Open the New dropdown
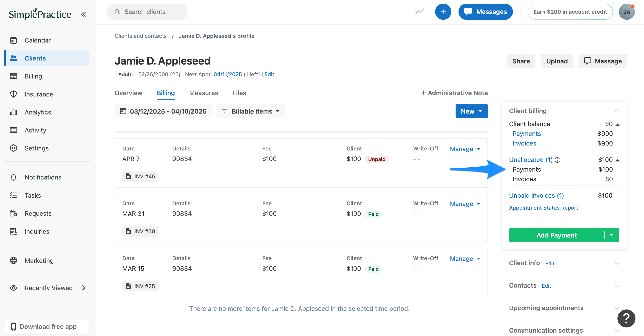The height and width of the screenshot is (336, 644). tap(471, 111)
